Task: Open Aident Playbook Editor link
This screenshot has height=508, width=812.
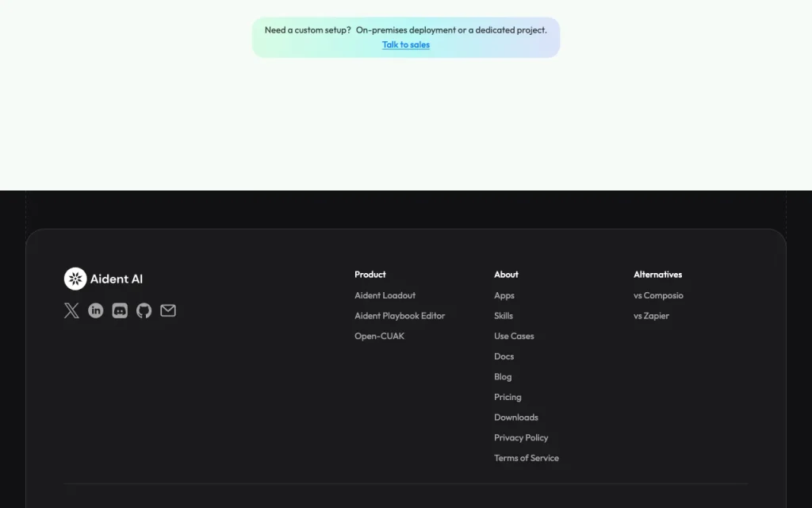Action: click(400, 316)
